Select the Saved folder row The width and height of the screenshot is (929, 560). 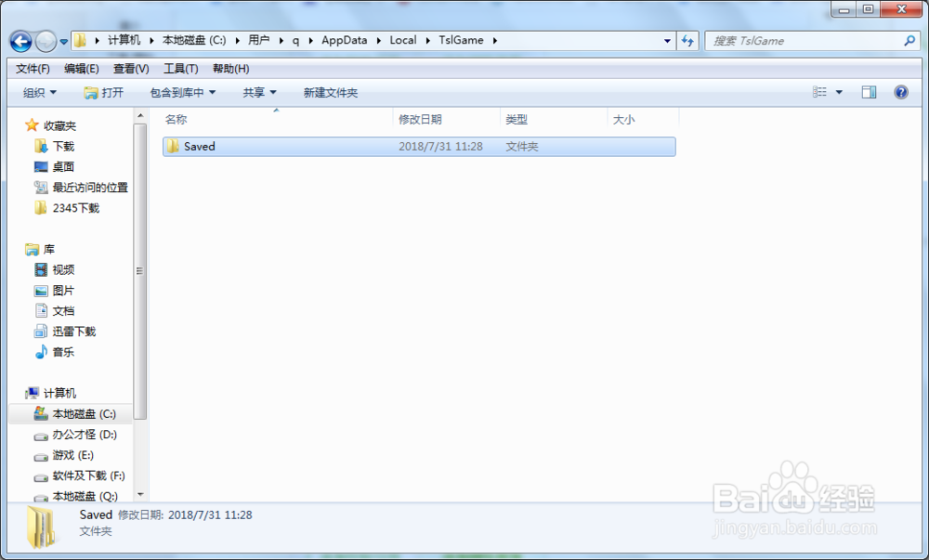[x=419, y=146]
